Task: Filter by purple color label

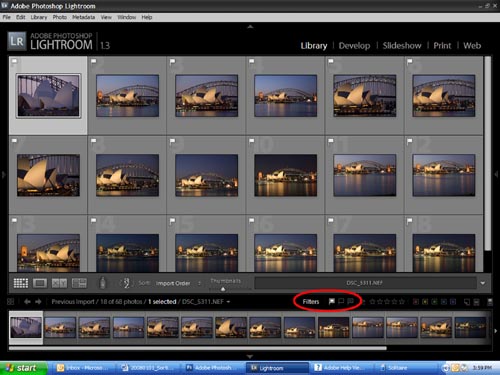Action: pos(453,302)
